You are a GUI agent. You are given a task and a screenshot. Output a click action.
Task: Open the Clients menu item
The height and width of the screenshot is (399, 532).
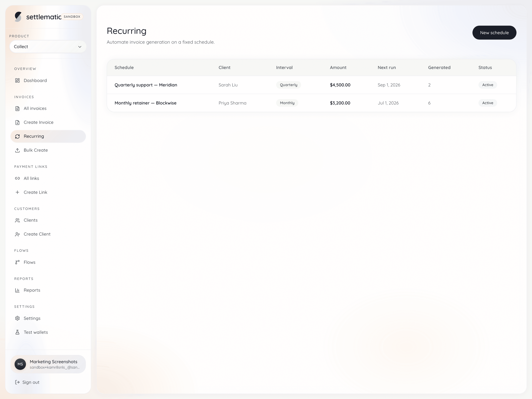pos(48,220)
